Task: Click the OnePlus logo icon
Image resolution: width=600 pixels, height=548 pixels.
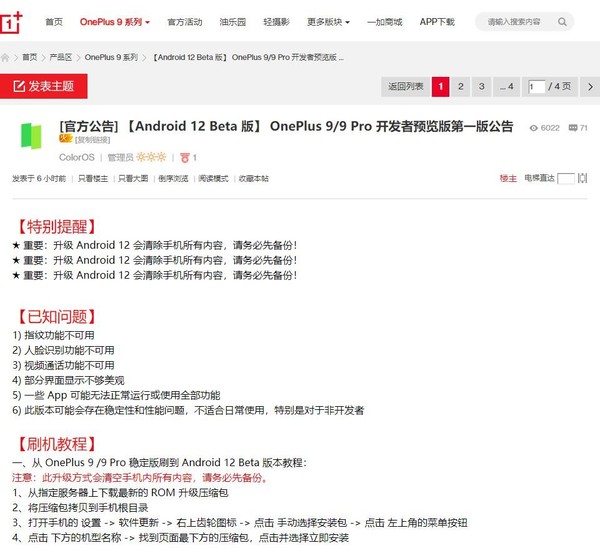Action: click(18, 21)
